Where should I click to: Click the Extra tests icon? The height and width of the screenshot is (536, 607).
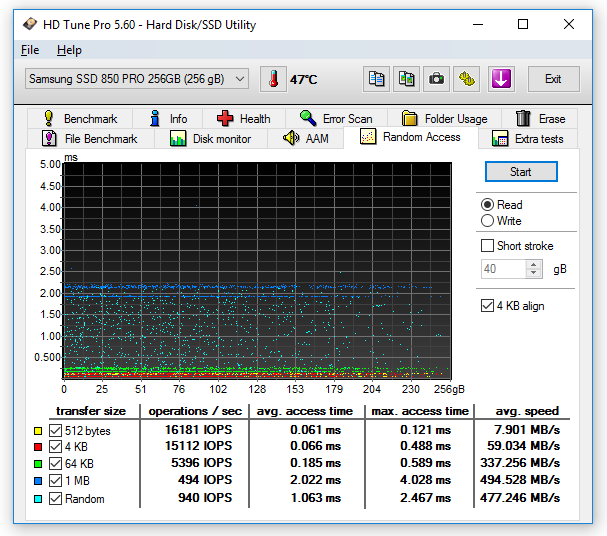[x=500, y=139]
